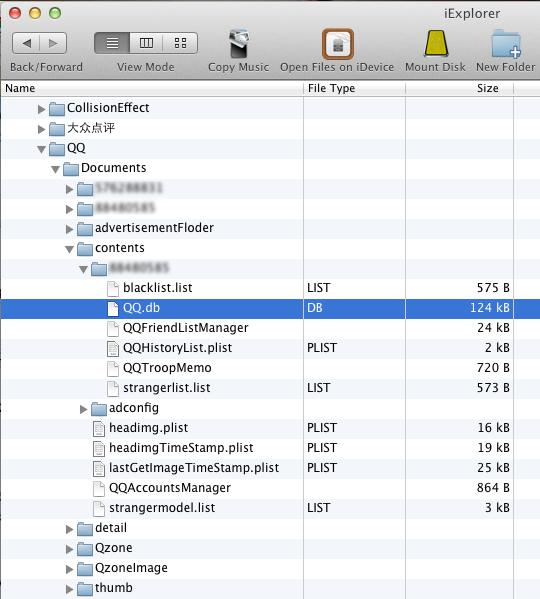Select the QQTroopMemo file name
The height and width of the screenshot is (599, 540).
(x=167, y=368)
